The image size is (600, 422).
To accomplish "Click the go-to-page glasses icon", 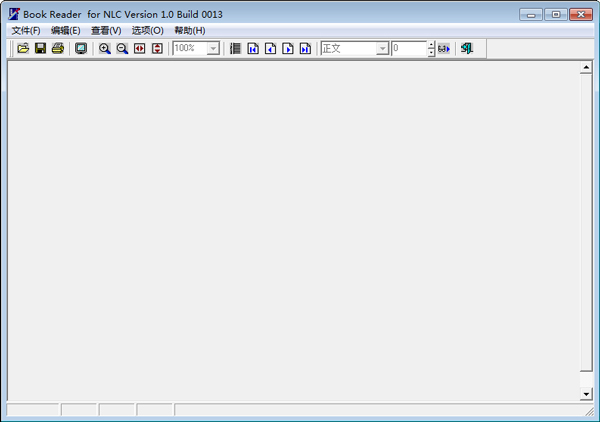I will (x=444, y=49).
